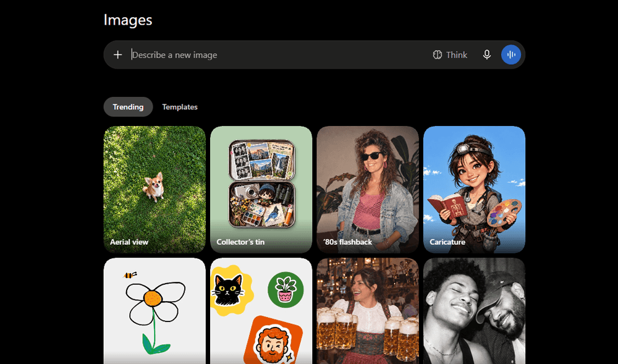Viewport: 618px width, 364px height.
Task: Open the sticker pack thumbnail
Action: point(261,311)
